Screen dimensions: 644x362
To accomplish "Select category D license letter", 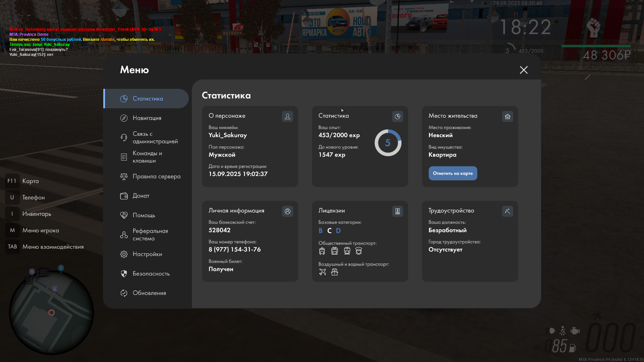I will 338,231.
